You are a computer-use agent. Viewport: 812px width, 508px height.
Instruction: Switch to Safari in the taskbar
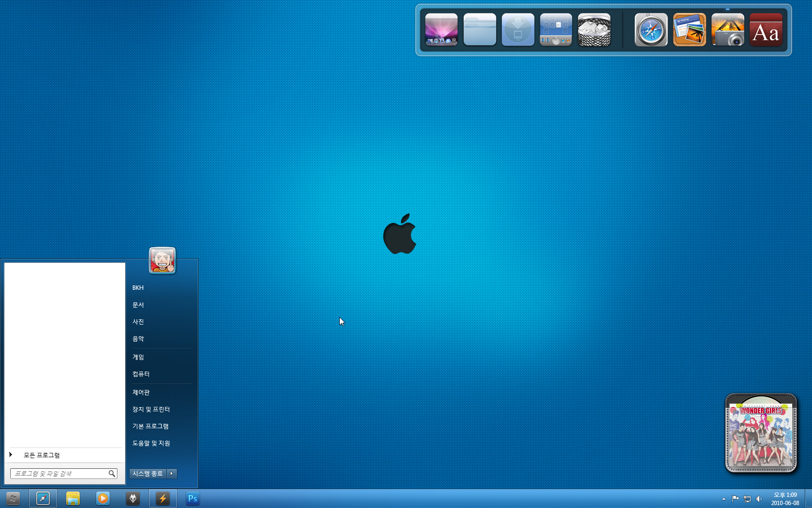[43, 498]
